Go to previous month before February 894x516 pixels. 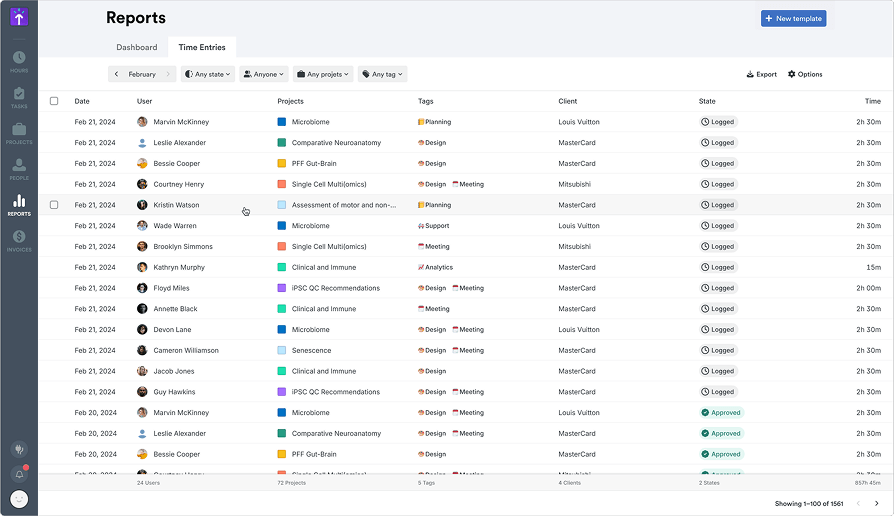click(117, 74)
